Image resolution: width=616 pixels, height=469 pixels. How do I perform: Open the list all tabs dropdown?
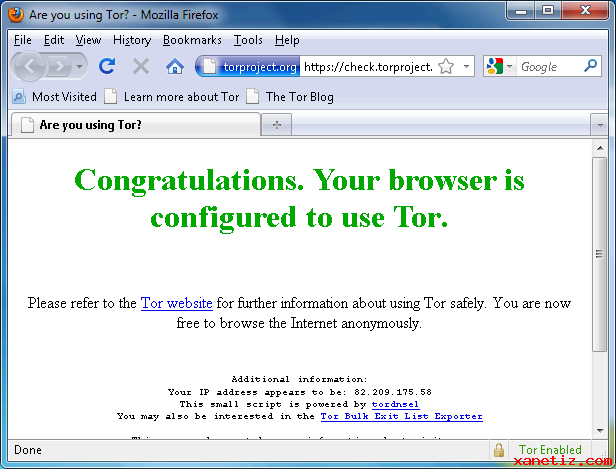click(x=600, y=125)
